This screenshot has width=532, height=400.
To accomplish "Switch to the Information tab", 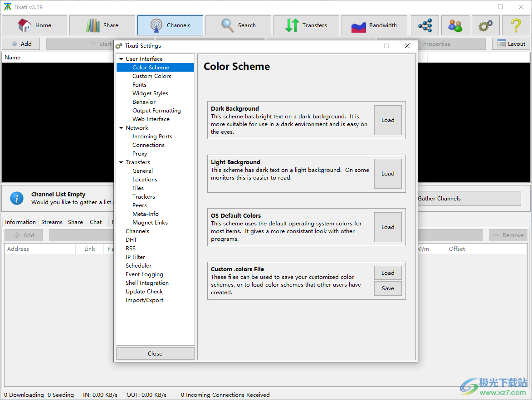I will (20, 222).
